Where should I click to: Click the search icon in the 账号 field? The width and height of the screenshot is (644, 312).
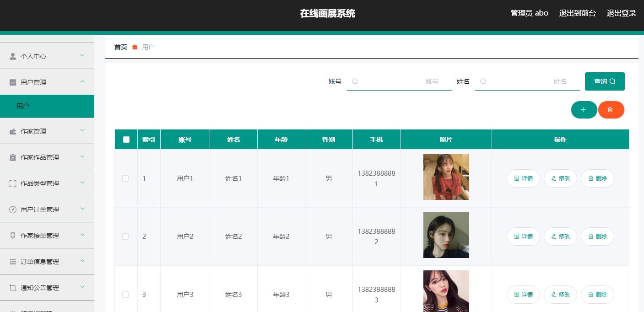pyautogui.click(x=355, y=81)
